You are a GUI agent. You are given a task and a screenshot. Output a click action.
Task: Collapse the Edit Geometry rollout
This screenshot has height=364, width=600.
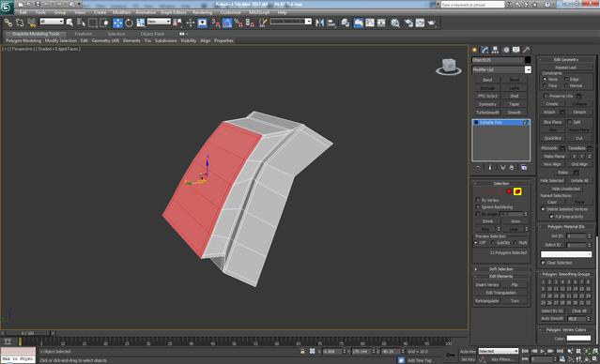pyautogui.click(x=566, y=60)
